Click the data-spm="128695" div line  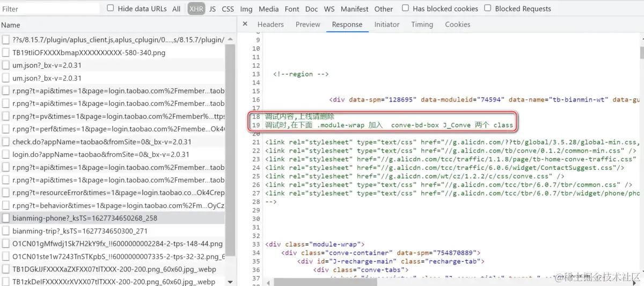point(486,99)
